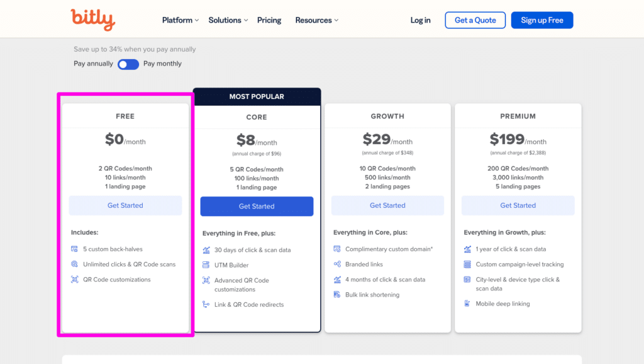The image size is (644, 364).
Task: Click 'Save up to 34%' text
Action: [x=135, y=49]
